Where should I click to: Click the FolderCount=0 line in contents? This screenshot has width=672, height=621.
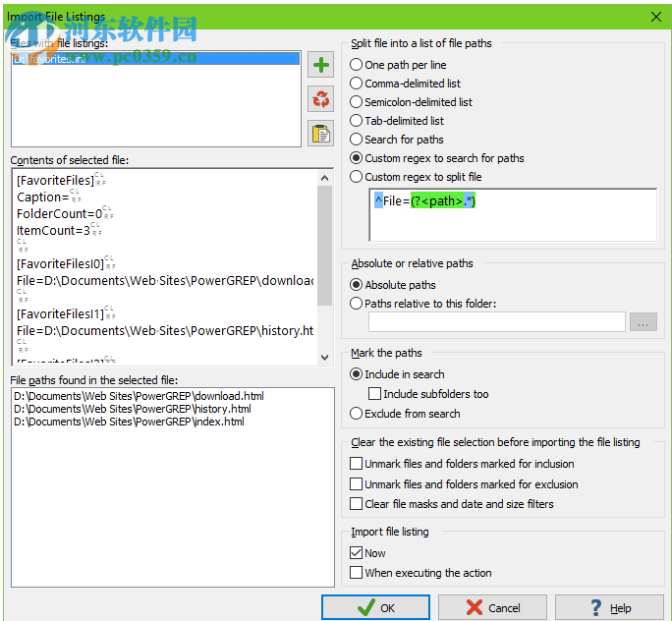pos(59,213)
